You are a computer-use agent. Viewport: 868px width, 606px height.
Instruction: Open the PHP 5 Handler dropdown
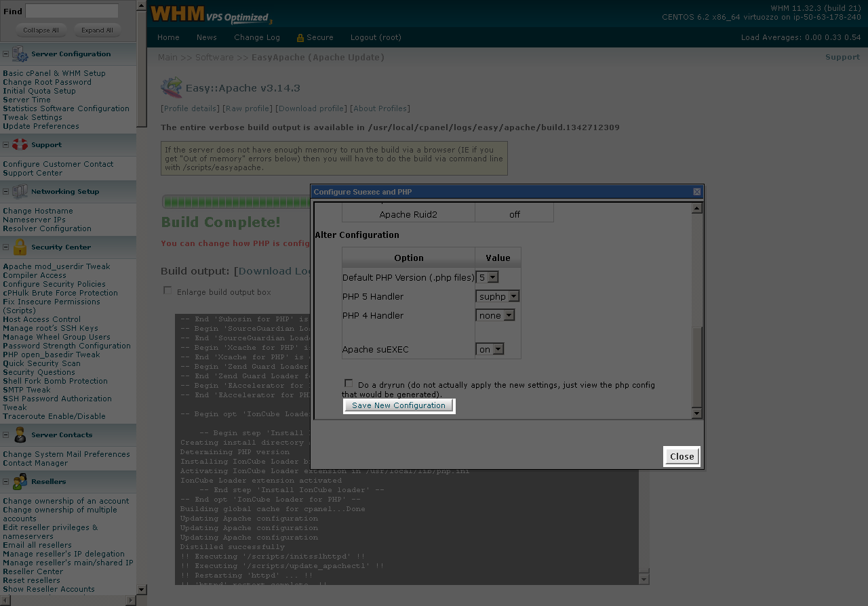coord(497,296)
